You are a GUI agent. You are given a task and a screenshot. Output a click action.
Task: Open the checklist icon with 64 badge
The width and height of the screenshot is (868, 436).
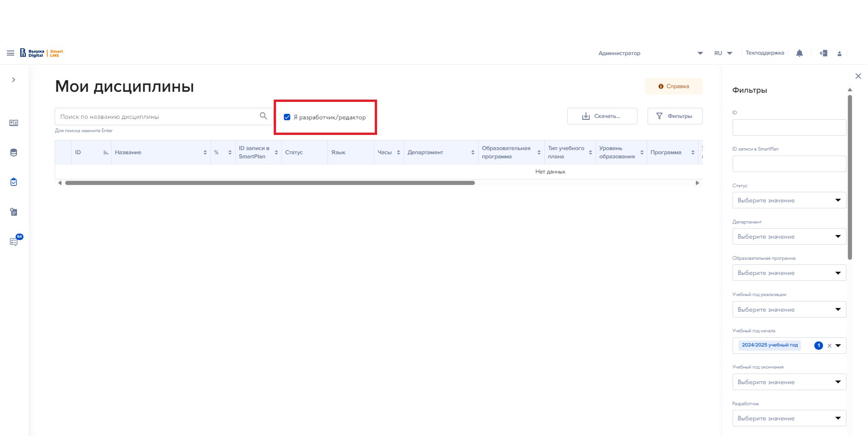(x=14, y=241)
